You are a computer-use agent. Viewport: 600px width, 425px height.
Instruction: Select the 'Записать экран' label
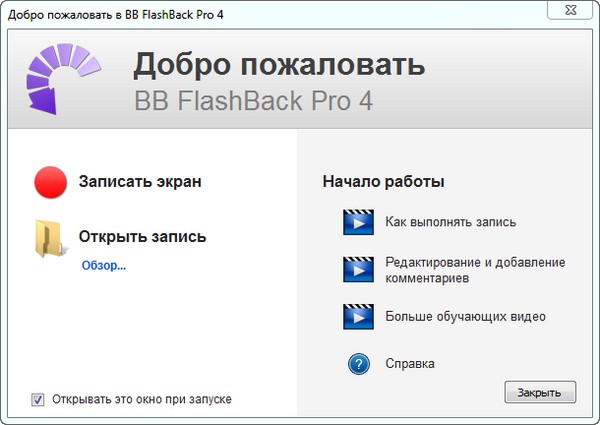pyautogui.click(x=140, y=182)
